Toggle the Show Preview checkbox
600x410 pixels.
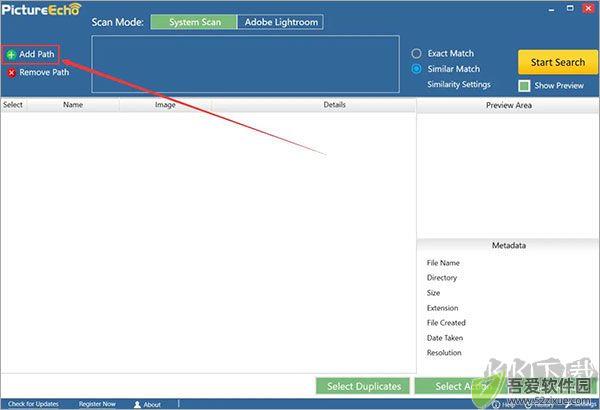pos(524,86)
